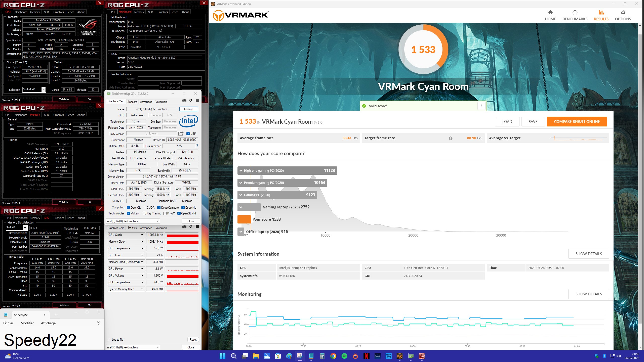Open GPU Clock sensor dropdown
The height and width of the screenshot is (362, 644).
coord(142,235)
